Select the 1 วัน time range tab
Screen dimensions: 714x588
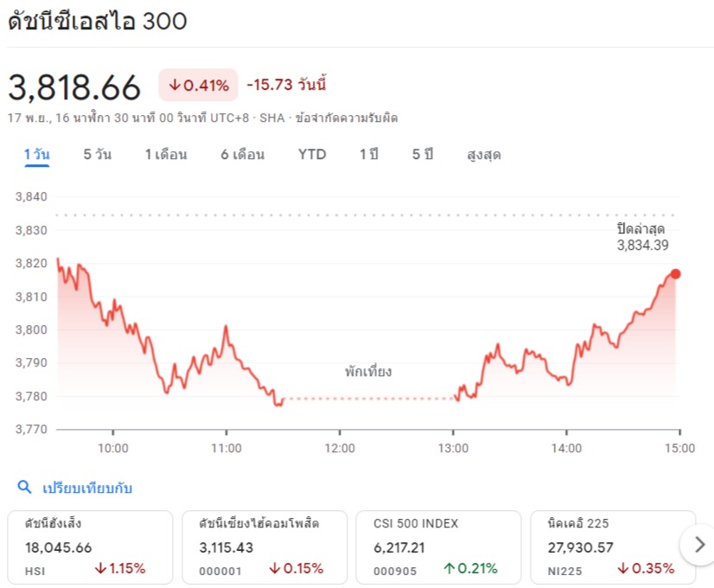(37, 155)
